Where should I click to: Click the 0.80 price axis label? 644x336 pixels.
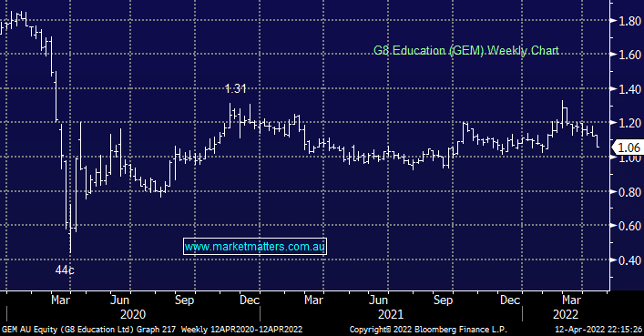(630, 192)
